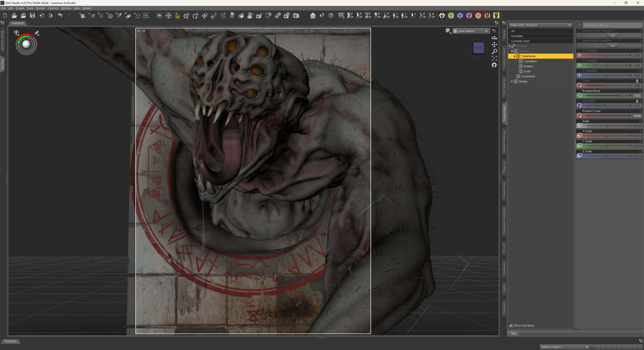The width and height of the screenshot is (644, 350).
Task: Open the Scripts menu
Action: 87,8
